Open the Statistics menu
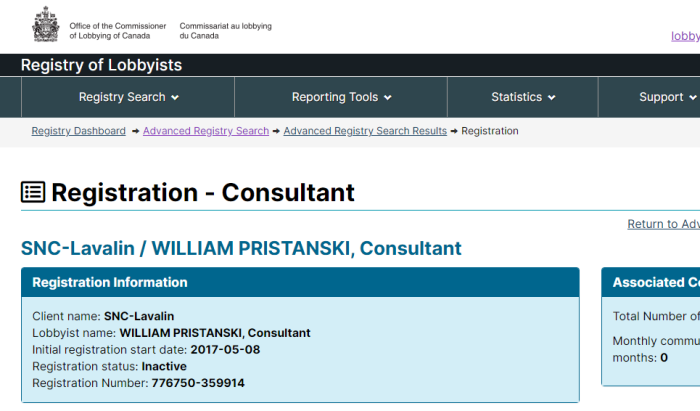The image size is (700, 411). (523, 97)
